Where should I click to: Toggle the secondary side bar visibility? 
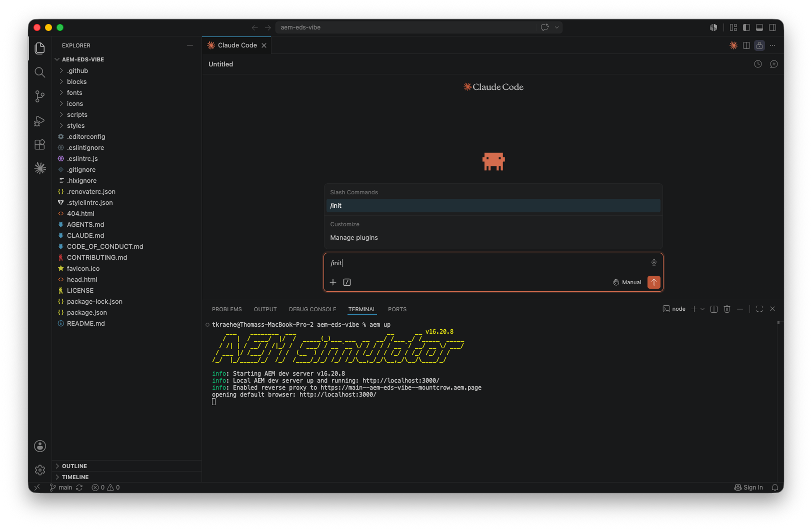pos(772,27)
